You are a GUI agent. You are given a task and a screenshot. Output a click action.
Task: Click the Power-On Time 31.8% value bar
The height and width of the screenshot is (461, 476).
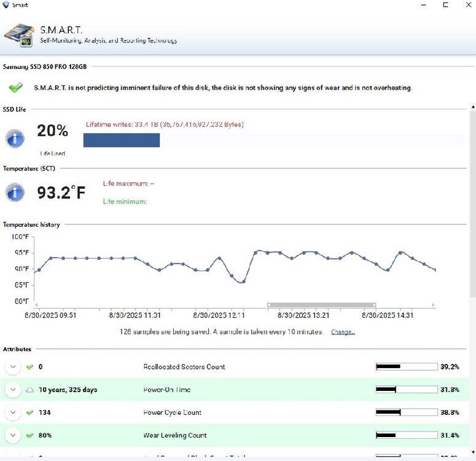point(407,389)
